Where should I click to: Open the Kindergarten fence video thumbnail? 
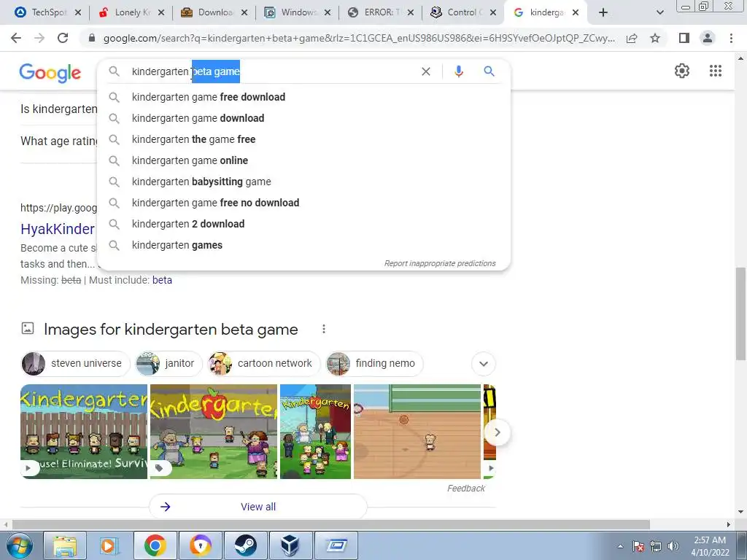click(x=84, y=432)
